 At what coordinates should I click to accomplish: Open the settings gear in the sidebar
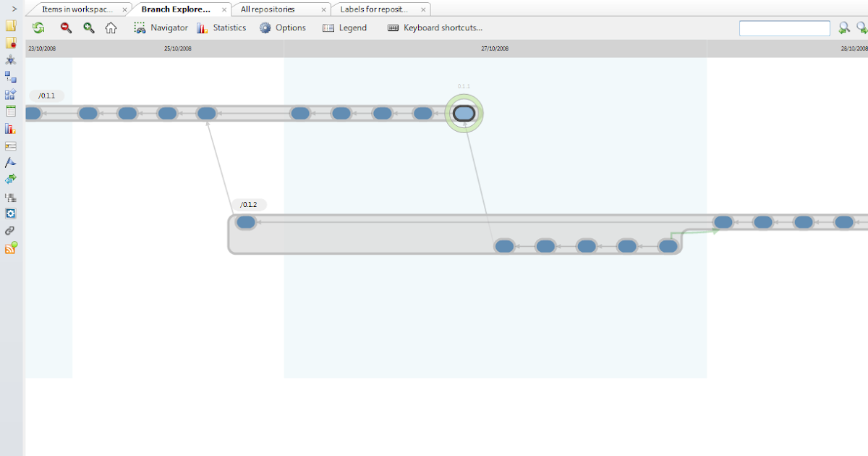10,214
